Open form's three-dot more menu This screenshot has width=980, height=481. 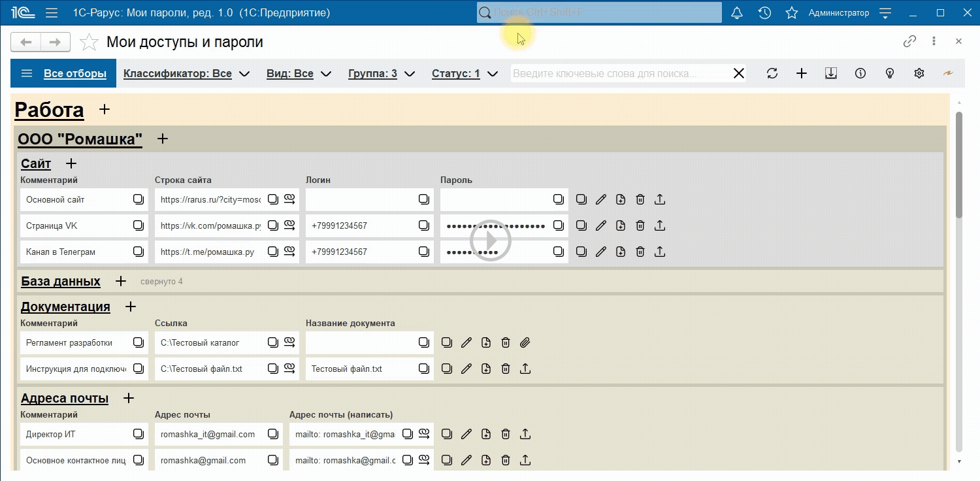point(934,41)
